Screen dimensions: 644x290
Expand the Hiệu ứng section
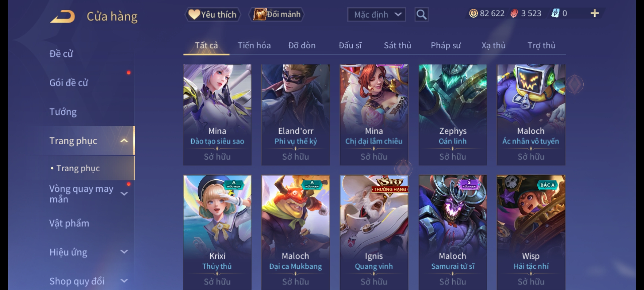tap(124, 252)
